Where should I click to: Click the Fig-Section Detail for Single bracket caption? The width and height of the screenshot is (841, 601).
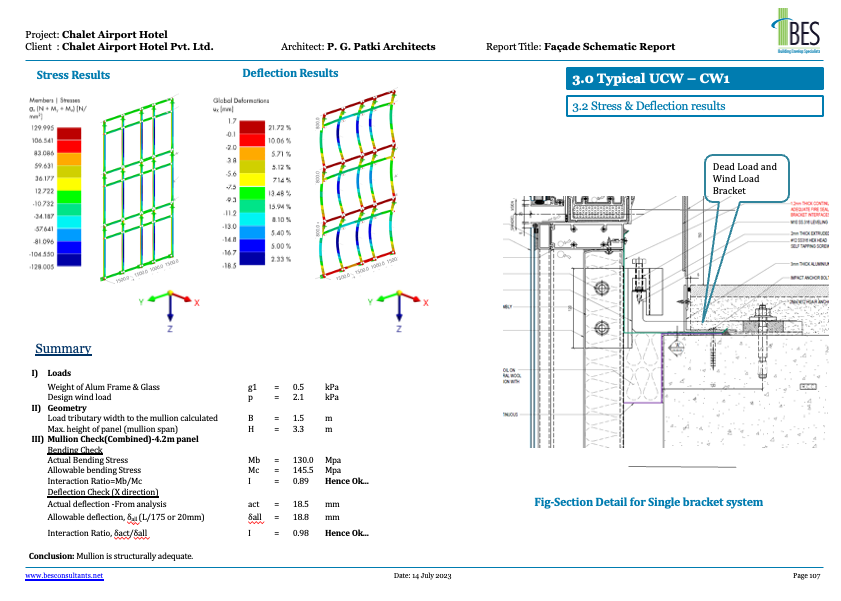click(650, 502)
